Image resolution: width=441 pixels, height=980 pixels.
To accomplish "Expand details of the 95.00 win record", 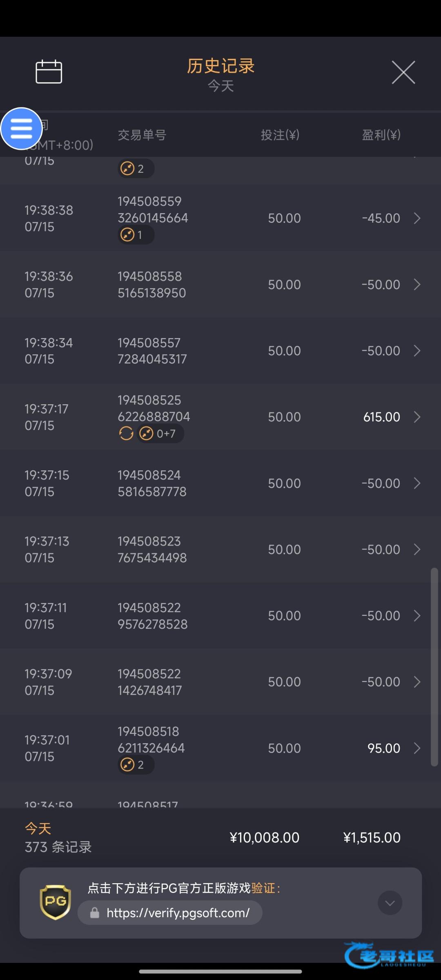I will point(417,748).
